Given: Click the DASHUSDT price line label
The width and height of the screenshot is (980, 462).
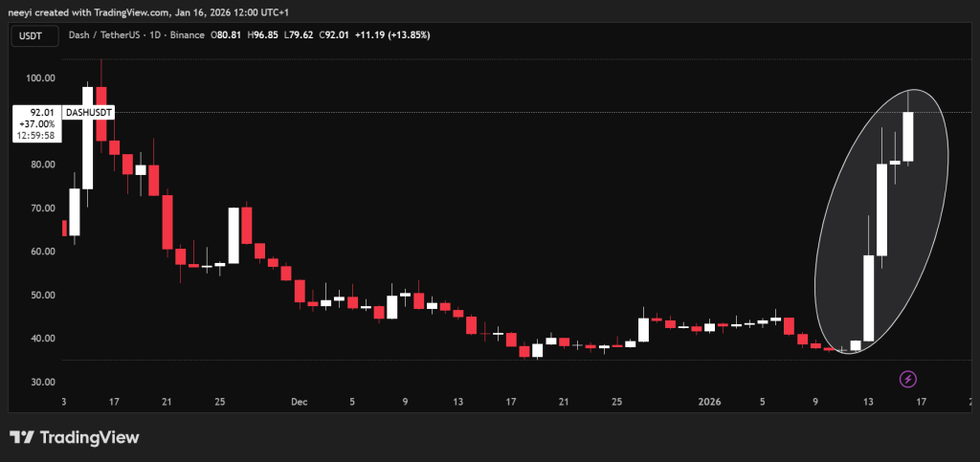Looking at the screenshot, I should tap(87, 113).
